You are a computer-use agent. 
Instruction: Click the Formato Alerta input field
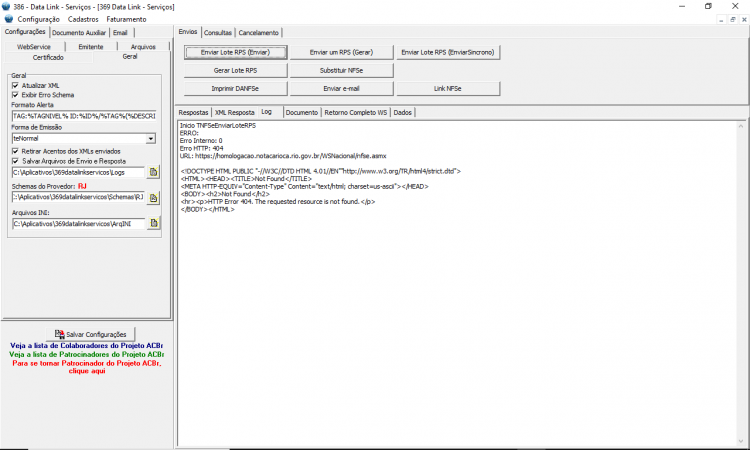[84, 116]
